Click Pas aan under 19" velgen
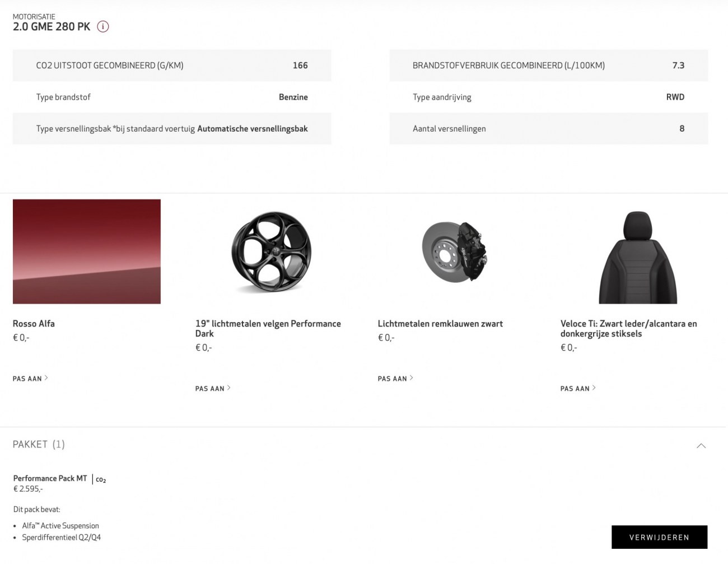 tap(213, 388)
